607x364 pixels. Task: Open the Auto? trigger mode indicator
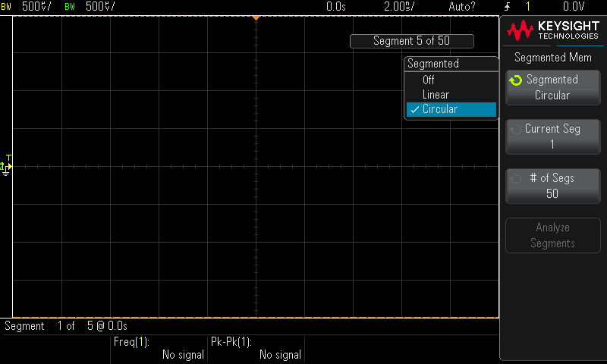point(462,6)
